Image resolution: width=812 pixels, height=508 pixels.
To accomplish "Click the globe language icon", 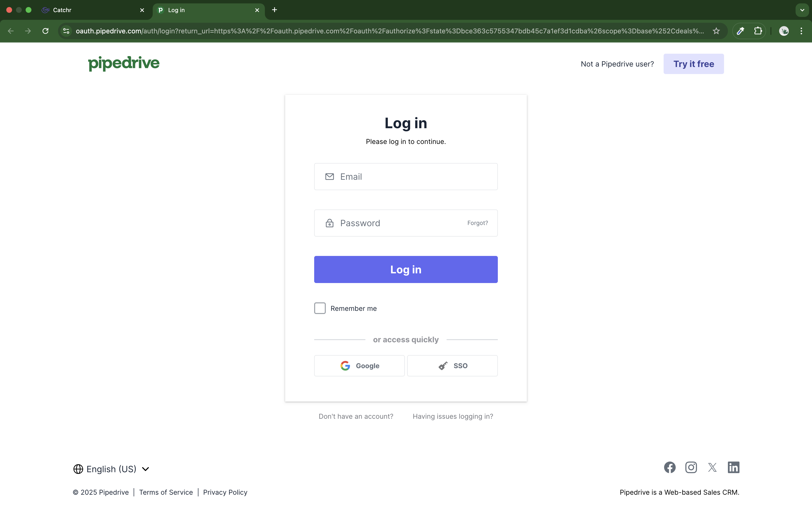I will click(78, 469).
